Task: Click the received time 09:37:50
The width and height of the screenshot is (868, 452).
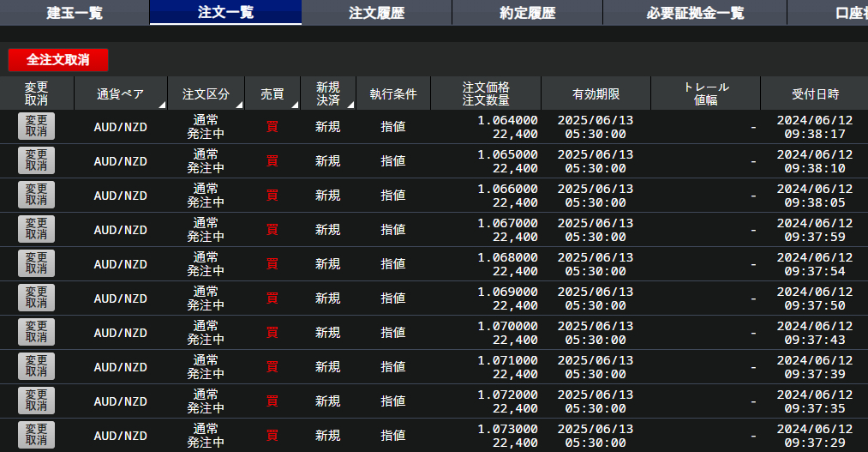Action: 815,305
